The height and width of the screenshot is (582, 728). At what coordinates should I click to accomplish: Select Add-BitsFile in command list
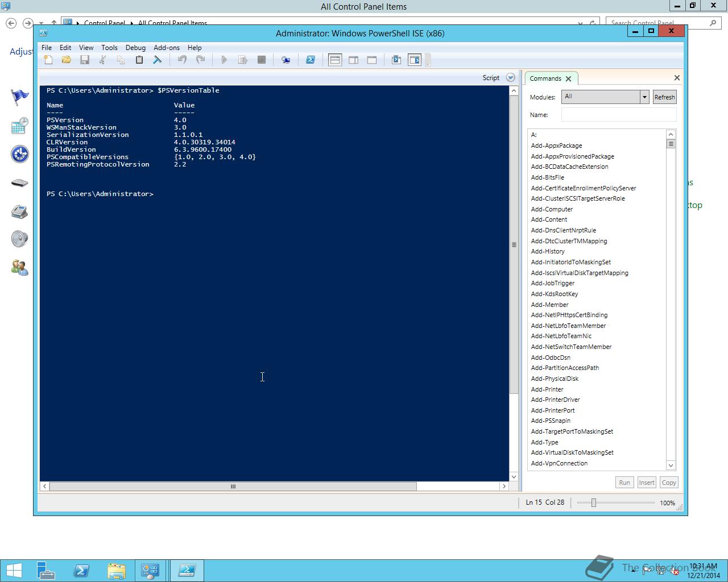(547, 177)
